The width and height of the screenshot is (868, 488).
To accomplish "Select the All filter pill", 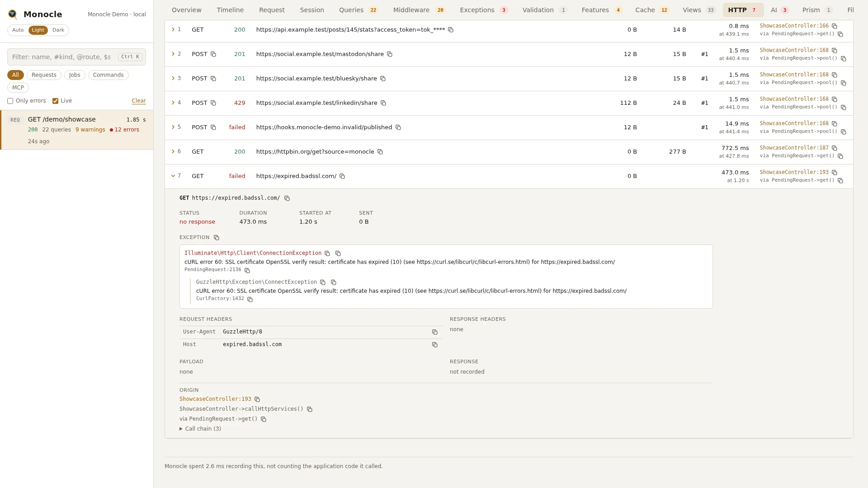I will [15, 75].
